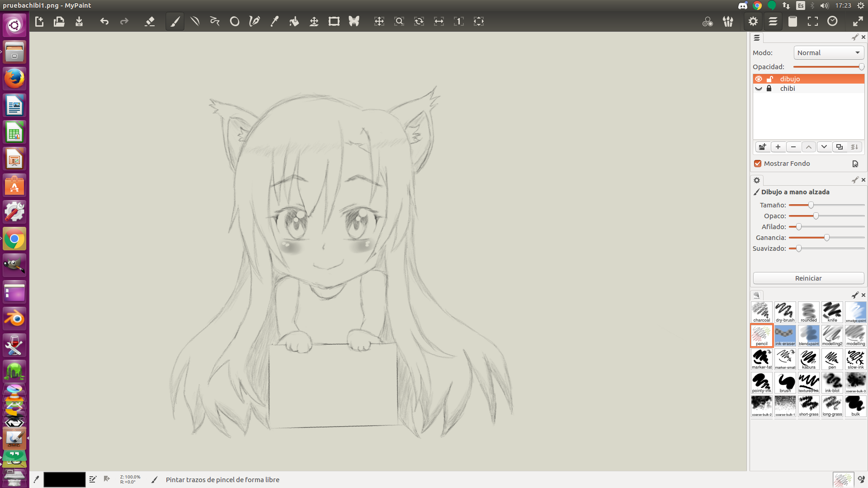Open layers panel wrench properties
The height and width of the screenshot is (488, 868).
[855, 37]
